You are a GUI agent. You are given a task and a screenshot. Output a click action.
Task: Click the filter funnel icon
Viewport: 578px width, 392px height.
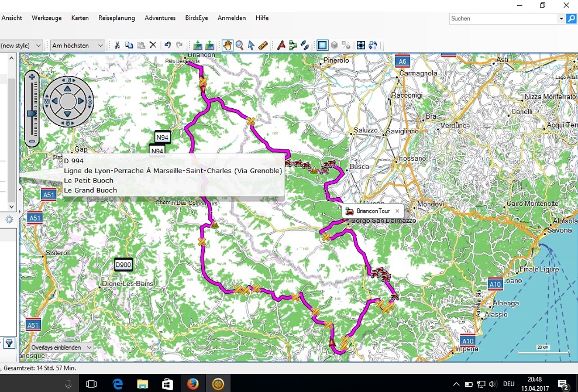[9, 343]
